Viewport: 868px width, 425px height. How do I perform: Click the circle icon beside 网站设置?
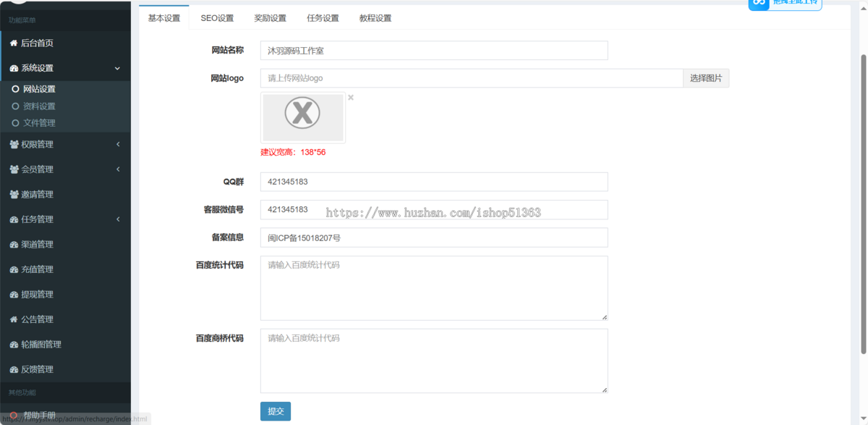(15, 89)
